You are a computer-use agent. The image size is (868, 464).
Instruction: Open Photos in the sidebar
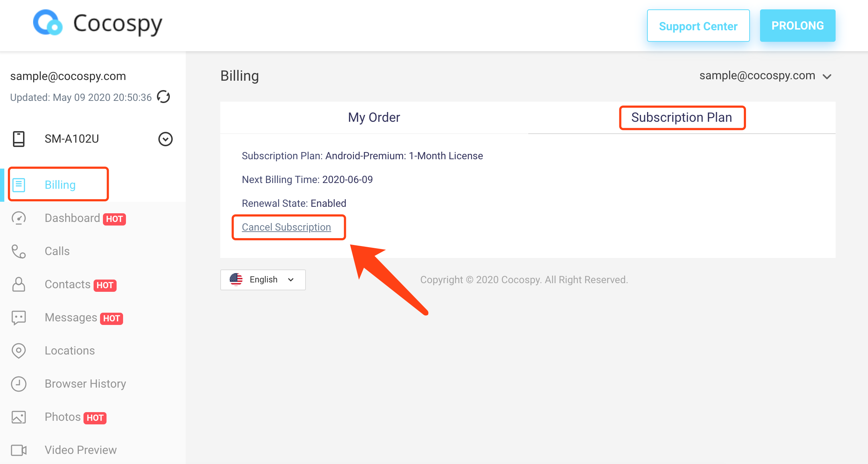[x=63, y=417]
